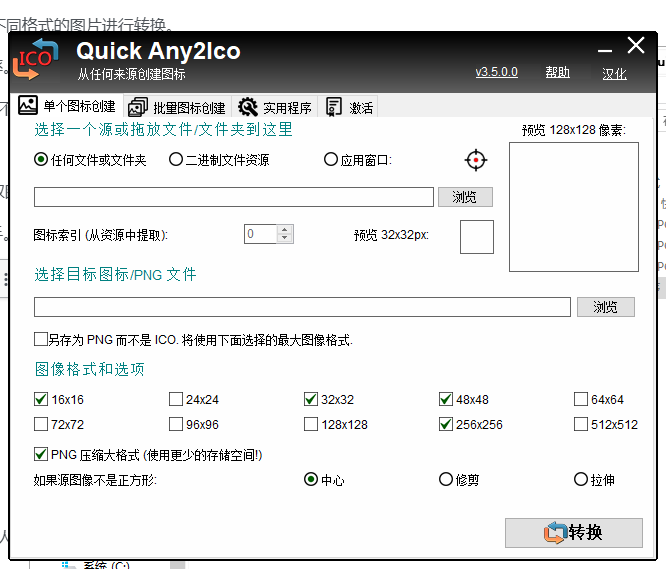This screenshot has width=666, height=569.
Task: Select the 中心 radio option
Action: coord(311,479)
